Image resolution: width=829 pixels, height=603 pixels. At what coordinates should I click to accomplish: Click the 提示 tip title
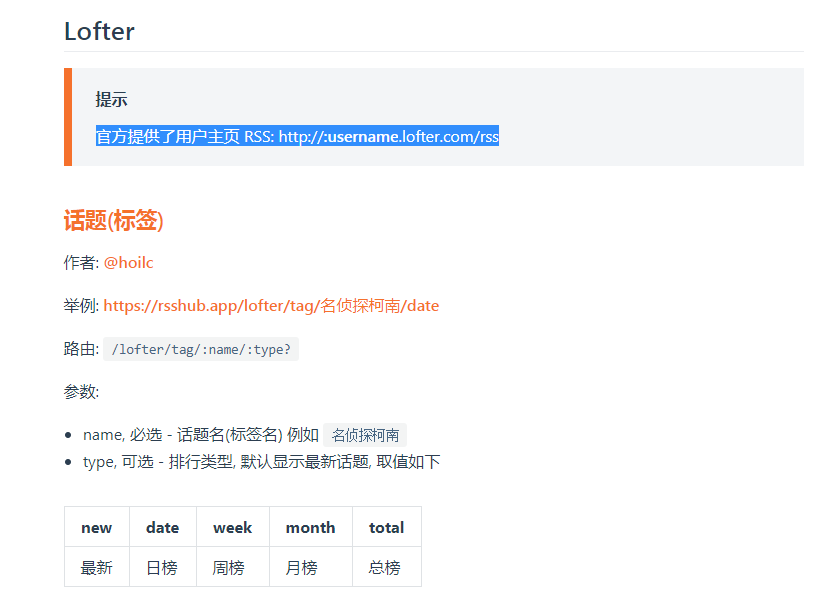pyautogui.click(x=112, y=99)
